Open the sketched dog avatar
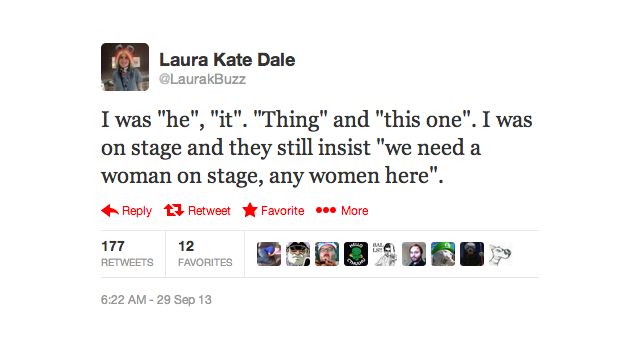 tap(501, 254)
